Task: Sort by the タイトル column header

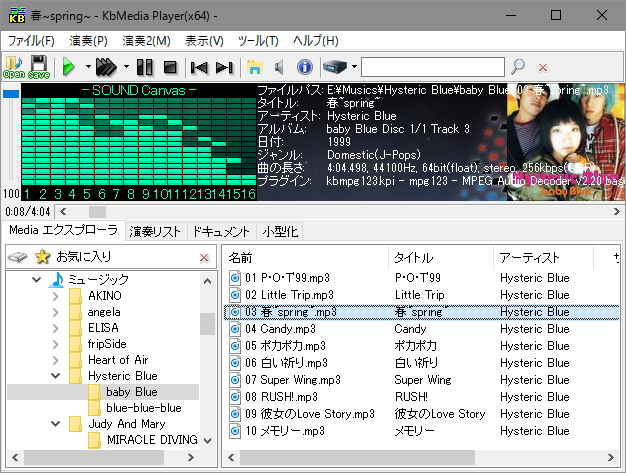Action: pyautogui.click(x=441, y=258)
